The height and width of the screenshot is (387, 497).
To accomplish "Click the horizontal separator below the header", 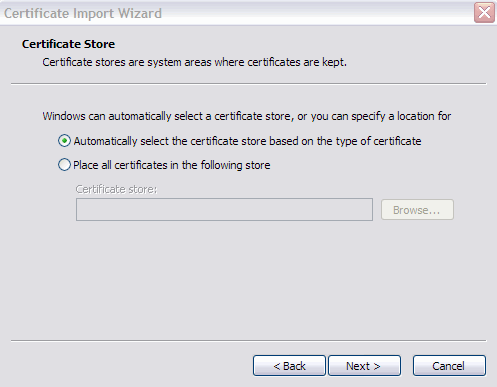I will point(249,84).
